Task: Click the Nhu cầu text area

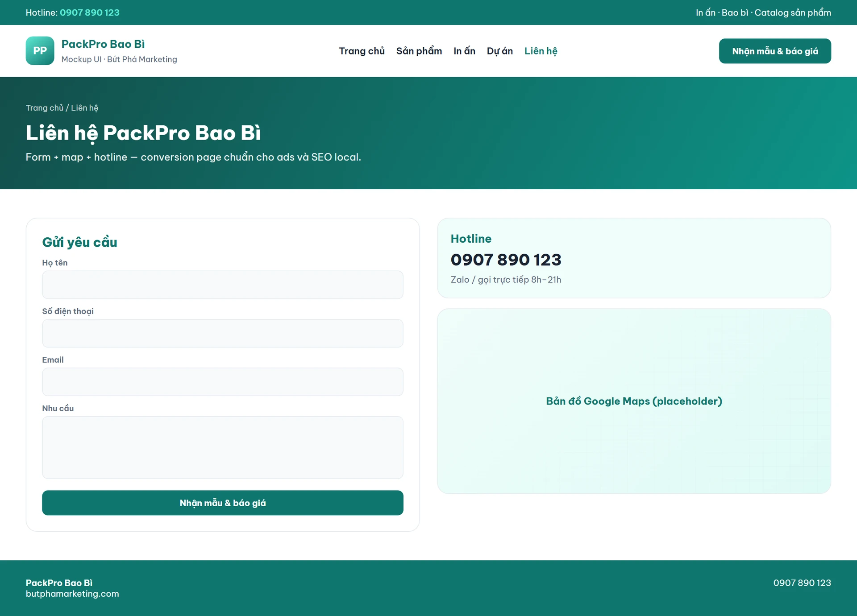Action: pyautogui.click(x=223, y=447)
